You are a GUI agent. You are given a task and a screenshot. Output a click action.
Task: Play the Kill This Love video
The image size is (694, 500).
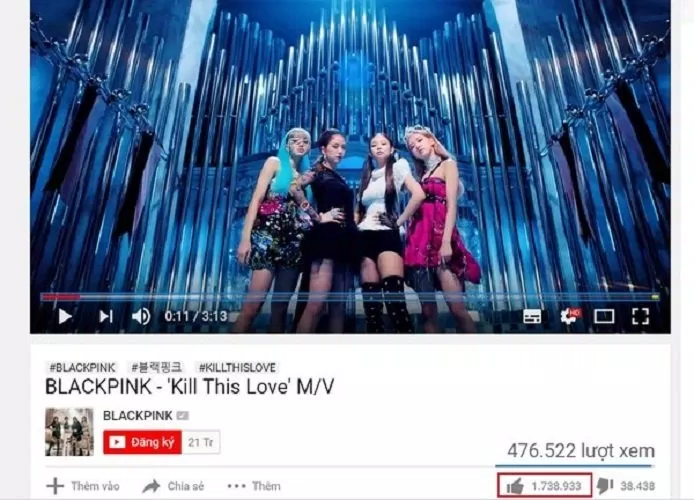coord(65,316)
